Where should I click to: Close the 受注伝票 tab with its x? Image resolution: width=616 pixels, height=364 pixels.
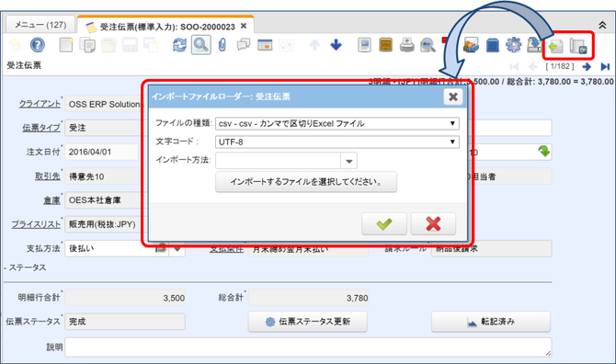(x=244, y=26)
